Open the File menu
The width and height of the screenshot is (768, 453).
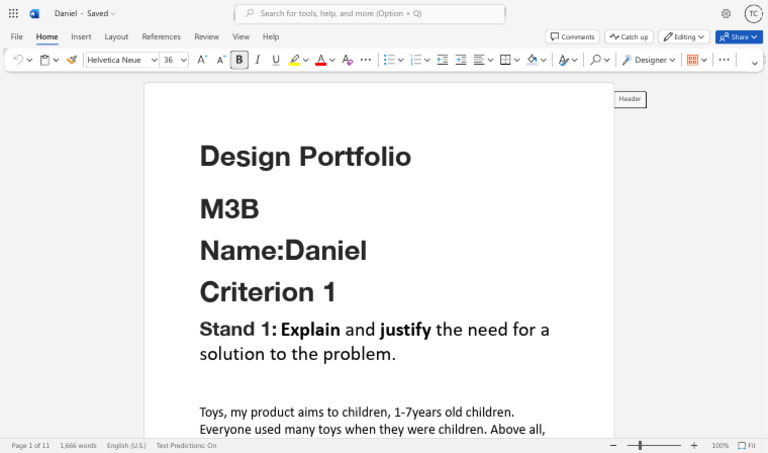coord(17,37)
